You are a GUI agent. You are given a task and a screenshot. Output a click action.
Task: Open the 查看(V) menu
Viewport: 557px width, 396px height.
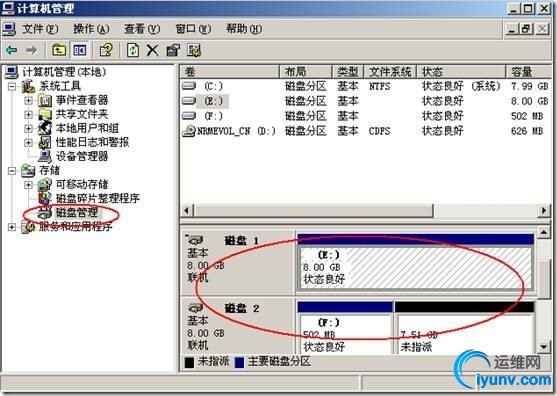point(142,29)
